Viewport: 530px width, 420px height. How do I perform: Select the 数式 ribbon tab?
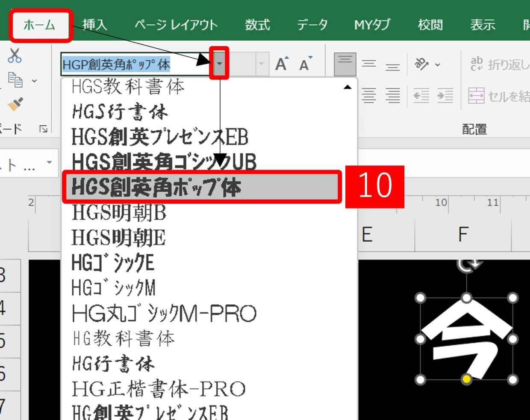[x=257, y=25]
